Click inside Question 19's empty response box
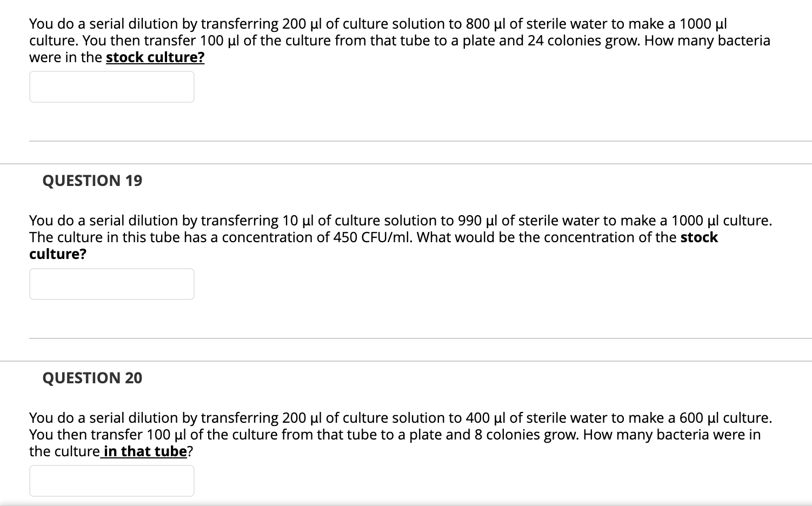Image resolution: width=812 pixels, height=506 pixels. (x=111, y=284)
